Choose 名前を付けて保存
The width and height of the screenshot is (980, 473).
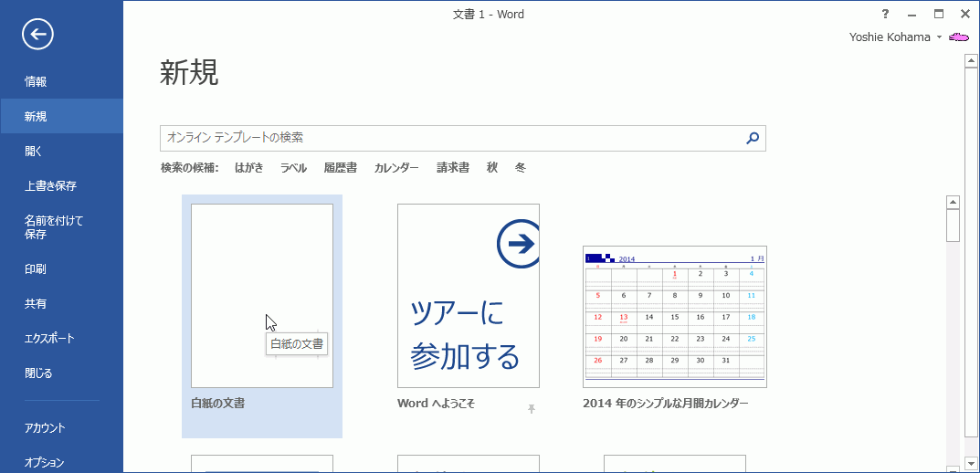(61, 227)
